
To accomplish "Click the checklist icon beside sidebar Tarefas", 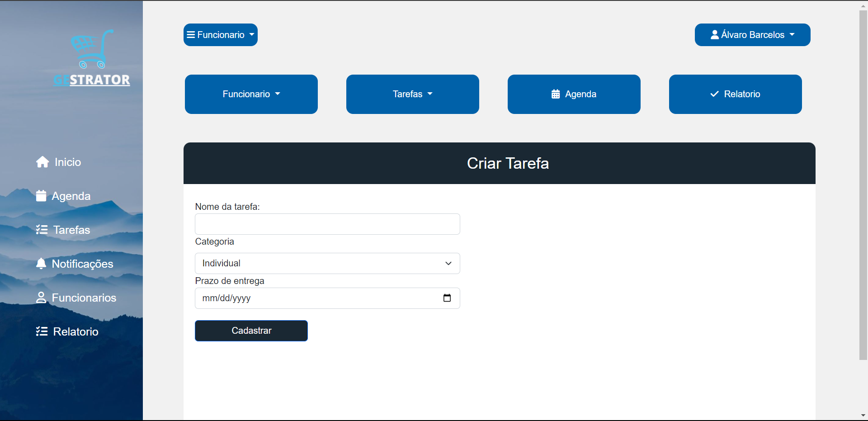I will [x=42, y=230].
